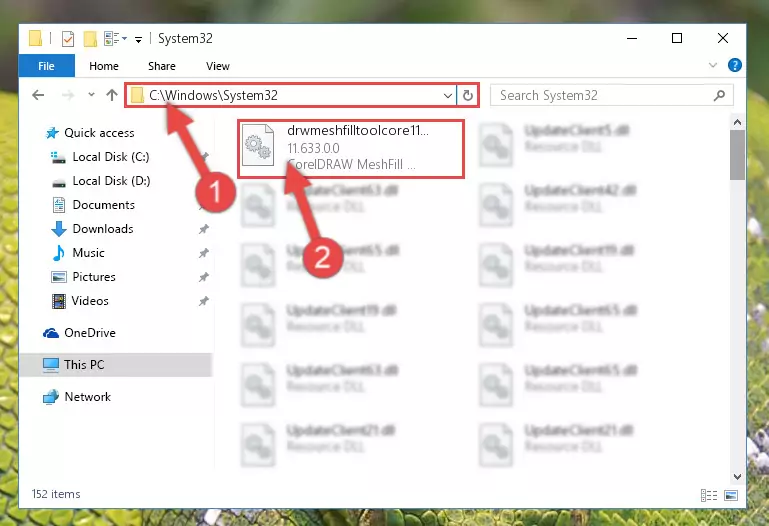Open the Help question mark icon

coord(735,65)
